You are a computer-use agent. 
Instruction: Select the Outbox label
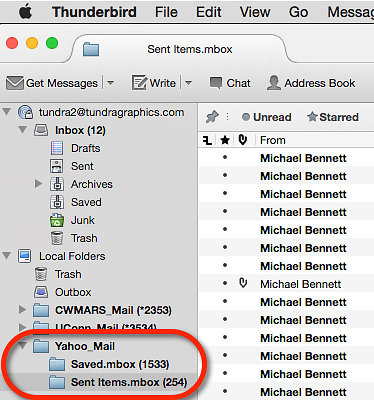pyautogui.click(x=73, y=292)
